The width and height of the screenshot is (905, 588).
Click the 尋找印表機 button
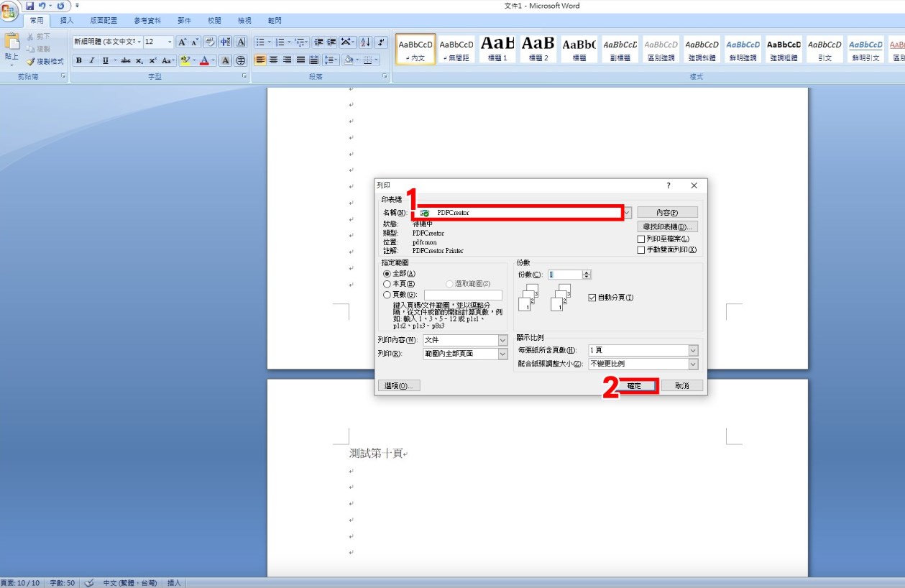pos(667,226)
